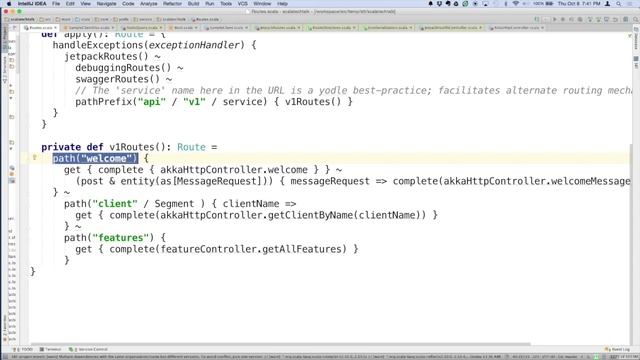
Task: Open the Navigate menu
Action: tap(106, 4)
